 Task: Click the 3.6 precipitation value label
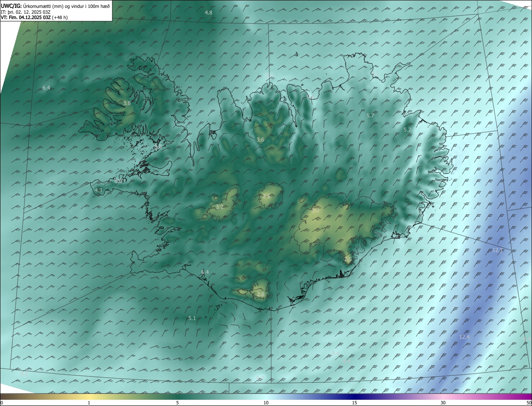click(x=260, y=140)
